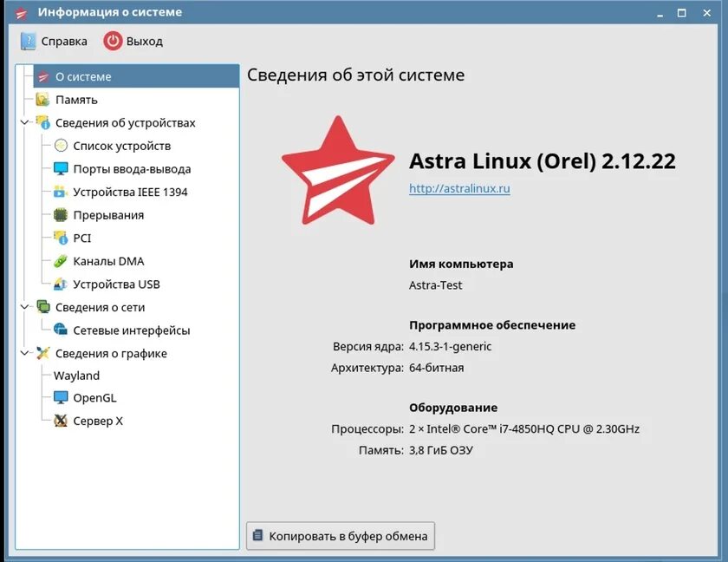Click the Сервер X icon
This screenshot has height=562, width=728.
[61, 421]
